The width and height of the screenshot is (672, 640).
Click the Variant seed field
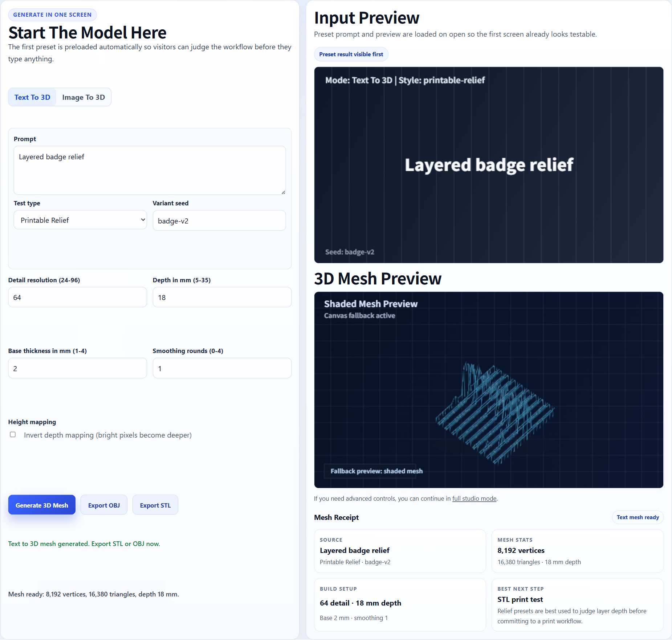pyautogui.click(x=219, y=221)
